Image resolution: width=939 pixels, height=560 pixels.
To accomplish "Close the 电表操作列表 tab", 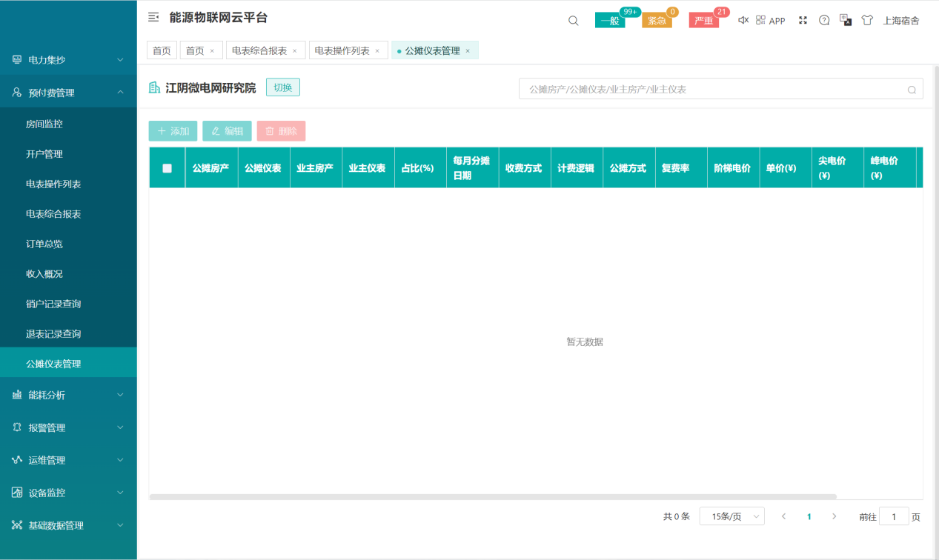I will tap(377, 51).
